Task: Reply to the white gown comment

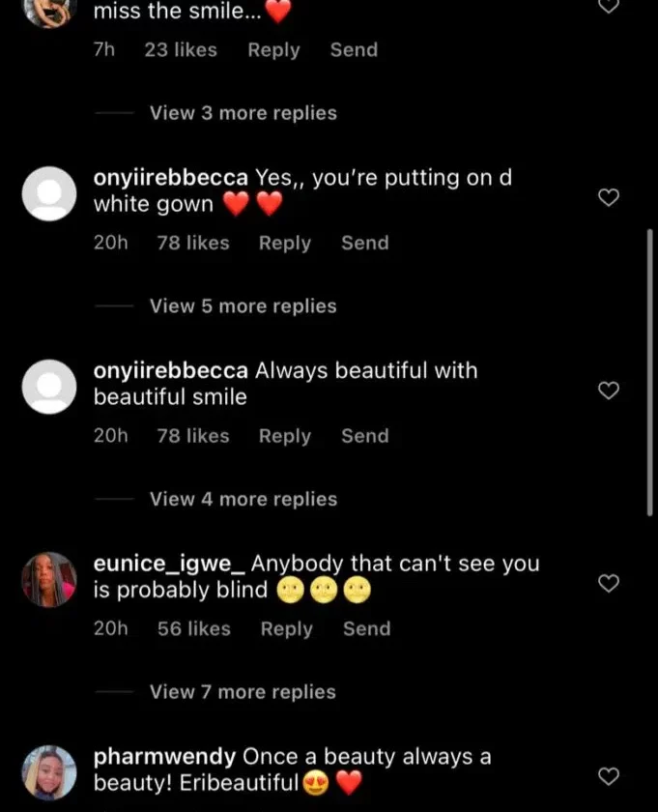Action: pyautogui.click(x=284, y=244)
